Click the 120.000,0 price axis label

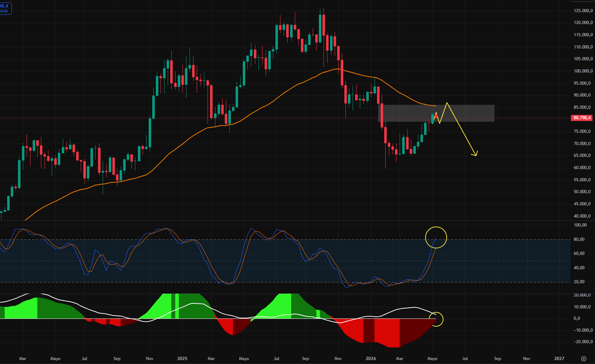pos(583,23)
